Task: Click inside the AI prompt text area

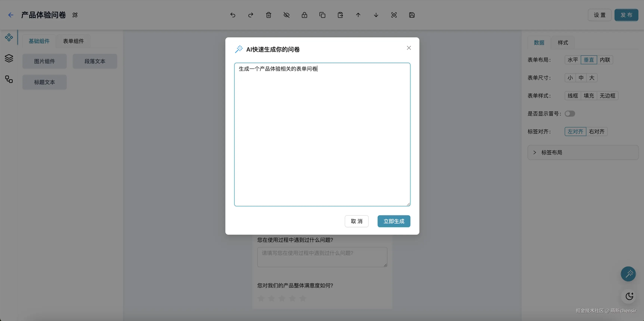Action: [x=322, y=135]
